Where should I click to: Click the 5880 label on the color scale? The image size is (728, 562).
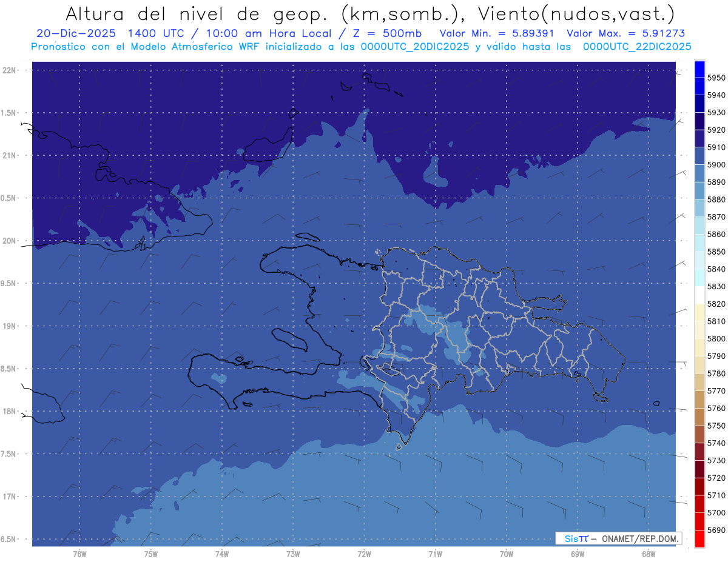(x=716, y=199)
